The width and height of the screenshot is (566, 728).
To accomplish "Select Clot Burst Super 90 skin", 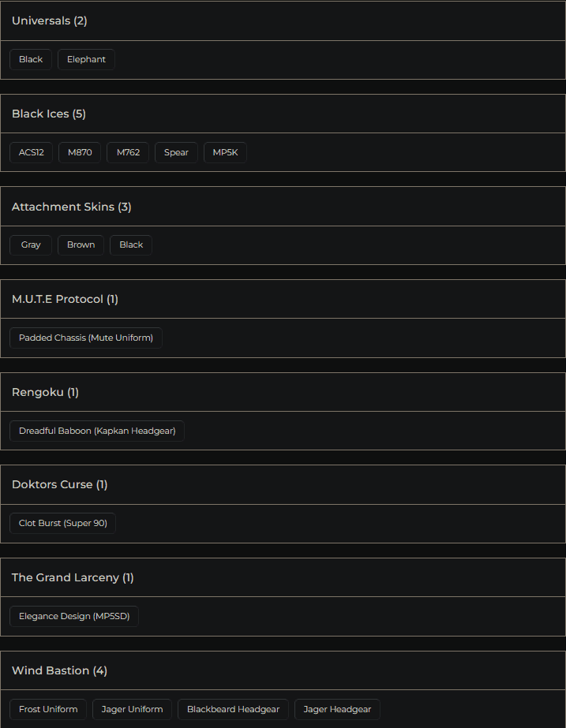I will 62,523.
